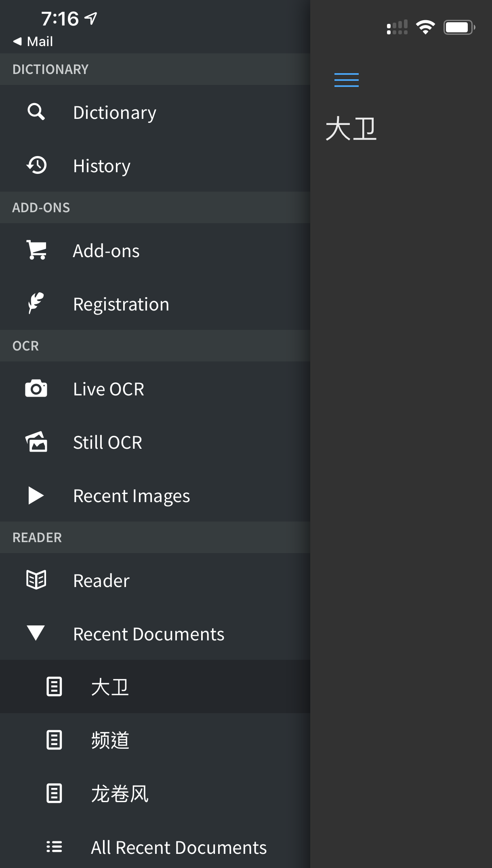Viewport: 492px width, 868px height.
Task: Open the recent document 龙卷风
Action: tap(120, 794)
